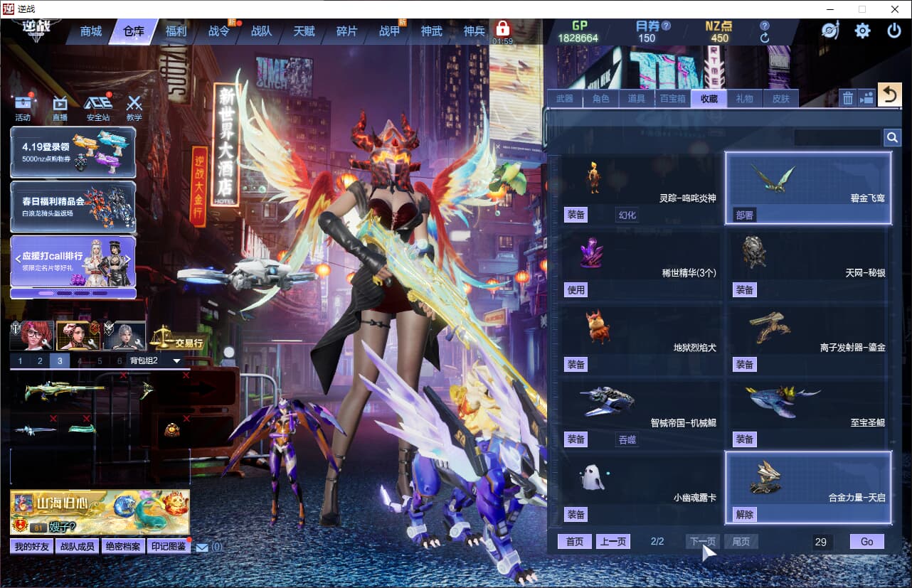Open the mail envelope icon
The width and height of the screenshot is (912, 588).
coord(202,547)
